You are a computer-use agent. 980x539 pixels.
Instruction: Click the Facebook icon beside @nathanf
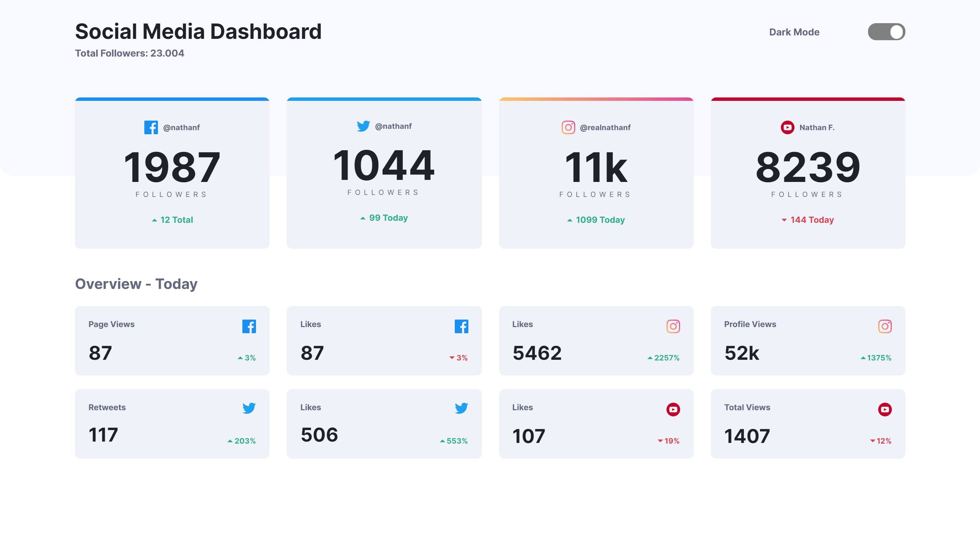pyautogui.click(x=151, y=127)
